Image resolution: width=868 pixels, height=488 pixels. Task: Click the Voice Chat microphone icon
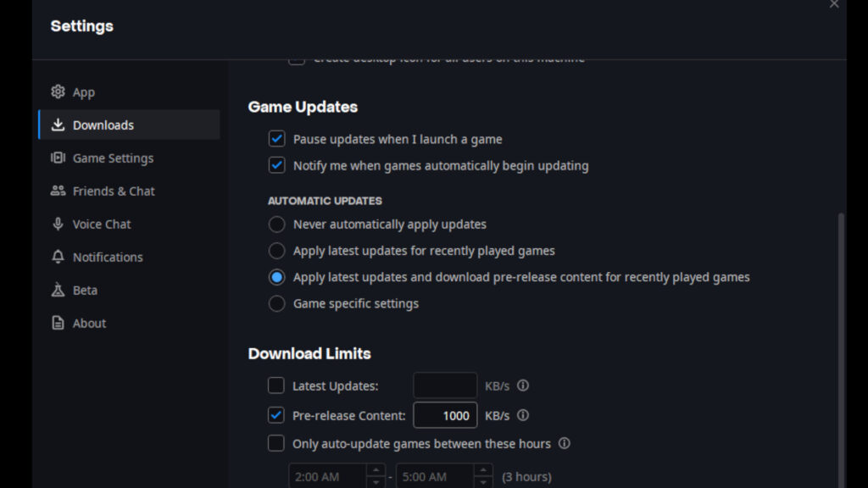[58, 224]
